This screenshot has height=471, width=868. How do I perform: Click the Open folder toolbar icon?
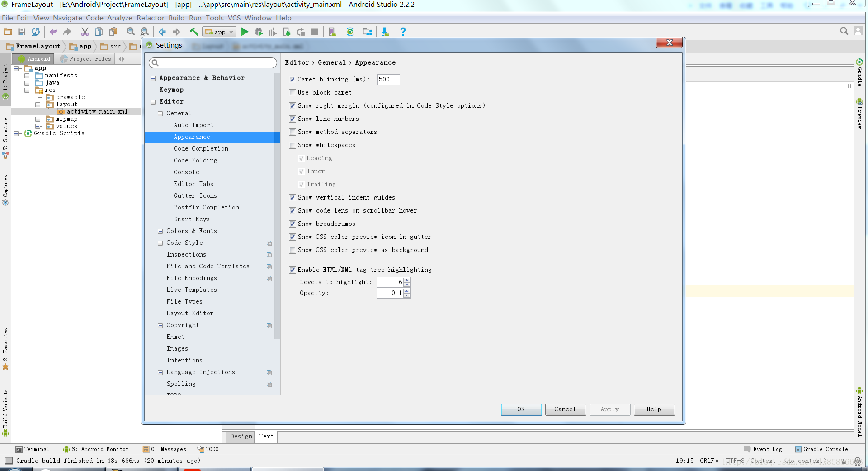pos(8,32)
